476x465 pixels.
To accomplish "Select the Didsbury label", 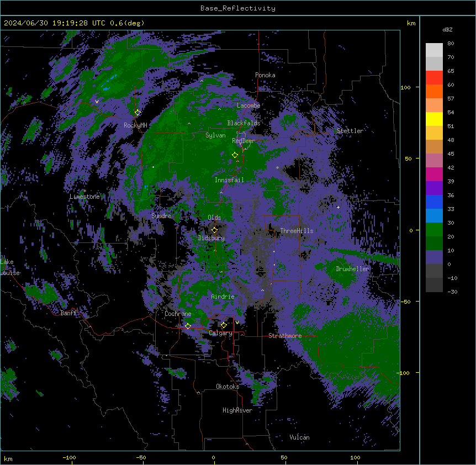I will tap(211, 238).
